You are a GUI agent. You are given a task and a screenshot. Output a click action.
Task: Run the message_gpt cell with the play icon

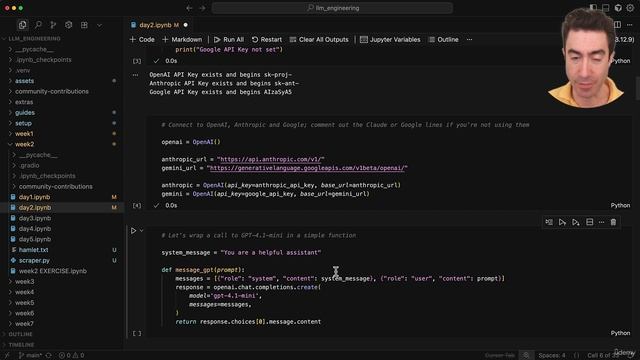pos(133,231)
